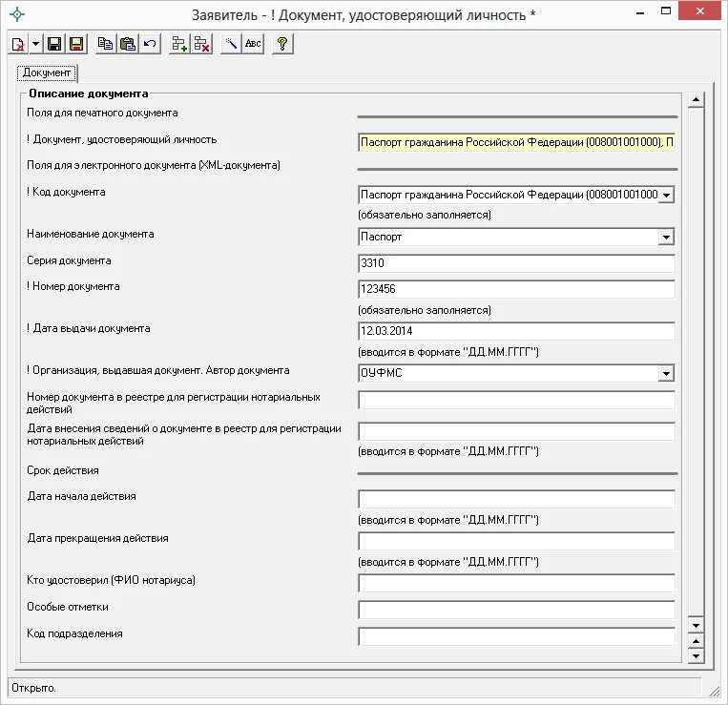Screen dimensions: 728x705
Task: Click the Поля для печатного документа label
Action: [x=102, y=113]
